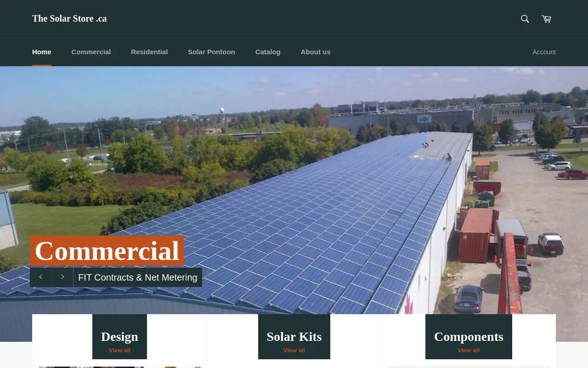The height and width of the screenshot is (368, 588).
Task: Open the Account link
Action: pyautogui.click(x=544, y=52)
